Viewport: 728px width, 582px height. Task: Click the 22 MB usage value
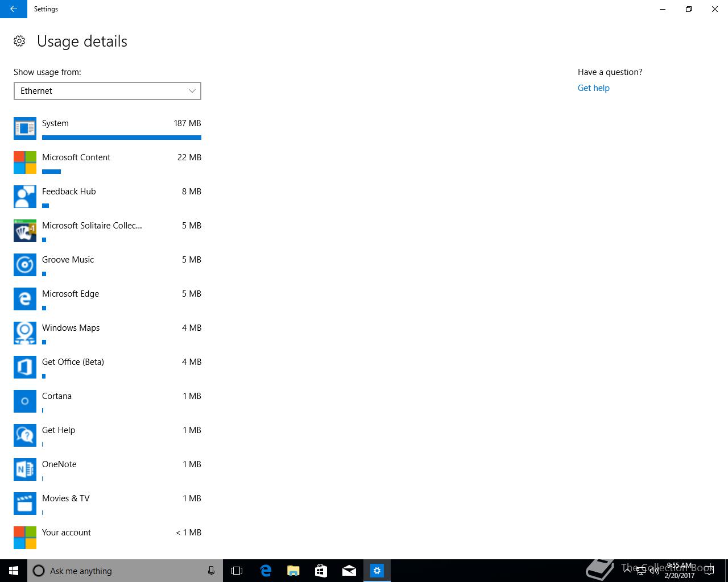pyautogui.click(x=189, y=157)
